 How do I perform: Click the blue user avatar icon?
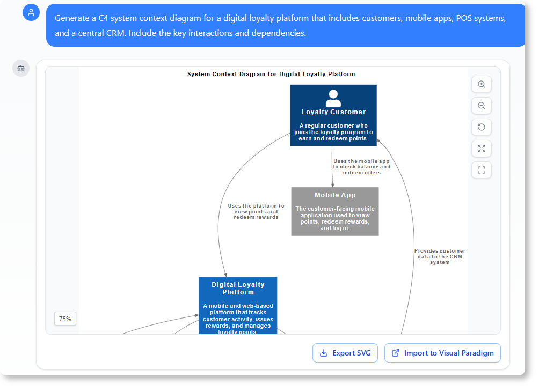point(31,12)
